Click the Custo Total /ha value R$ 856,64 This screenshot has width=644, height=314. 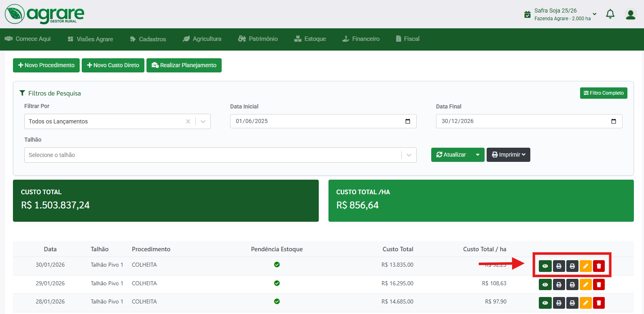click(358, 205)
